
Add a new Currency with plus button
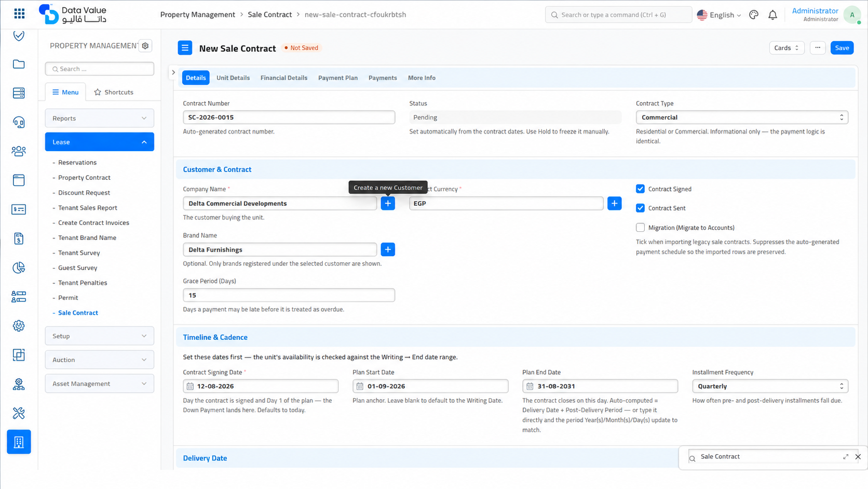614,203
